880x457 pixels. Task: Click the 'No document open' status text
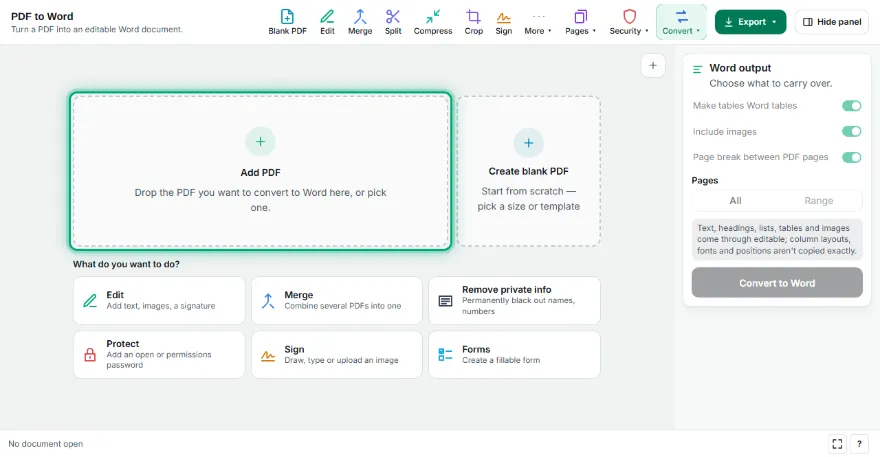(x=45, y=444)
